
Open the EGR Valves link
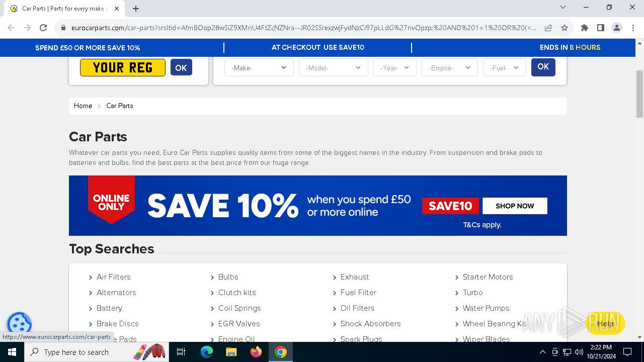tap(239, 324)
